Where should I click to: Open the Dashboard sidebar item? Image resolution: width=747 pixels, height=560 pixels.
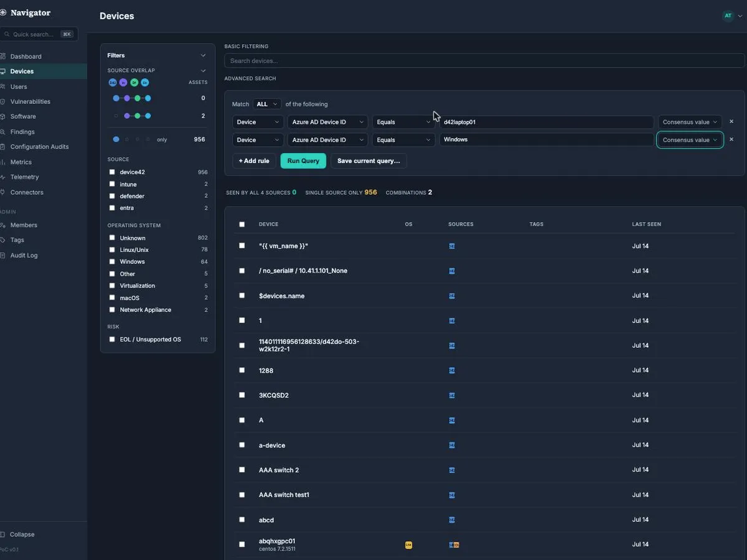click(26, 57)
